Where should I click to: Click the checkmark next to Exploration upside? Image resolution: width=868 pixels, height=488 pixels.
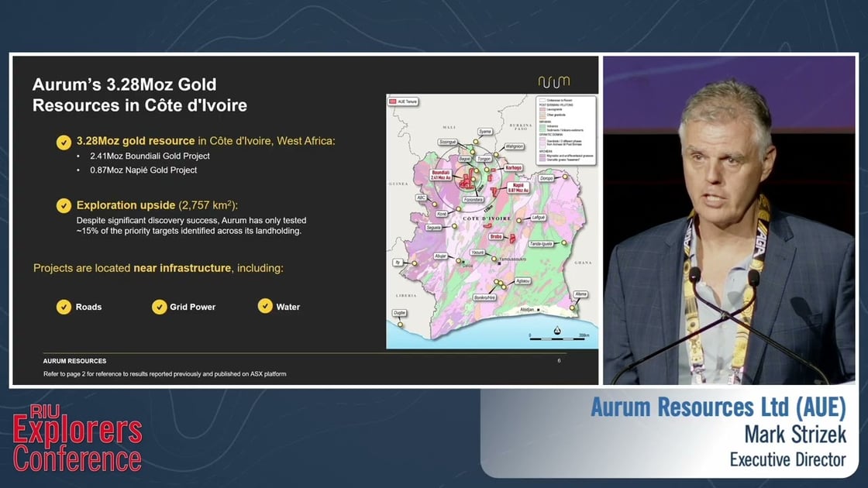(x=64, y=206)
